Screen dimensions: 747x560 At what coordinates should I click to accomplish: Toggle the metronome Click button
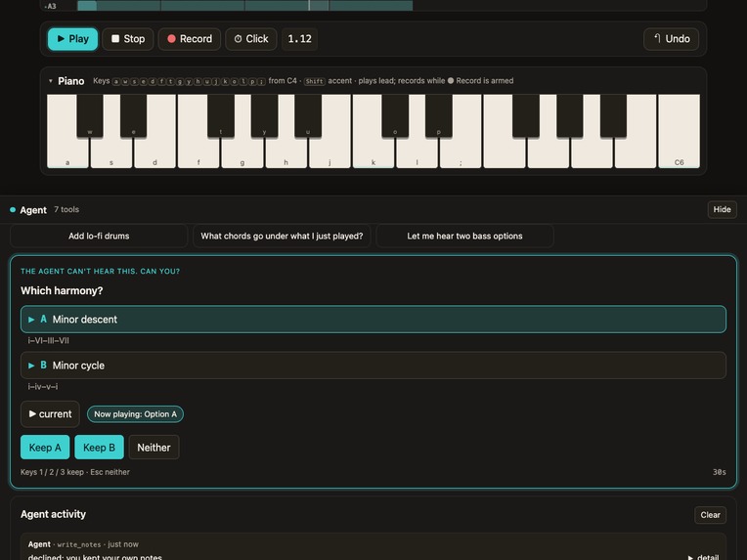(251, 39)
